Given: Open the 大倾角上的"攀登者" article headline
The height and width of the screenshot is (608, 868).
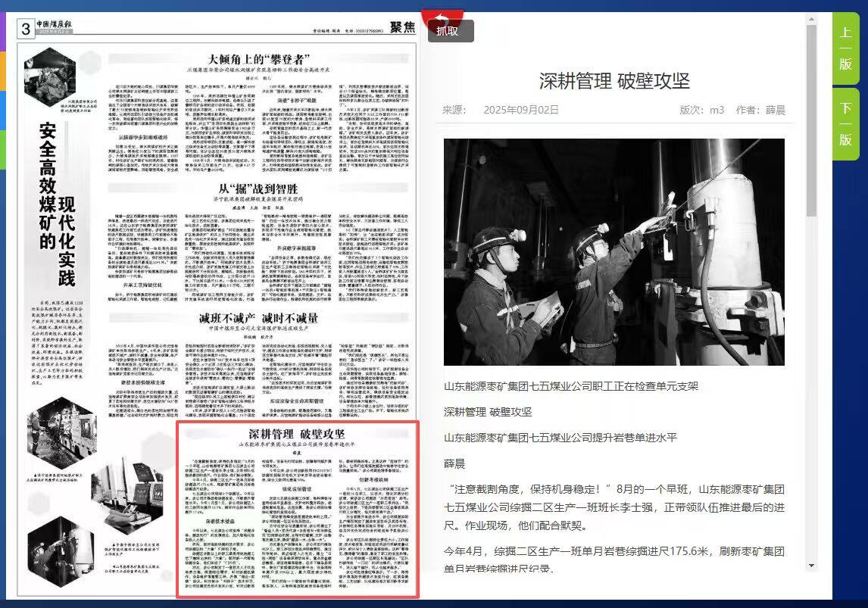Looking at the screenshot, I should pyautogui.click(x=261, y=58).
